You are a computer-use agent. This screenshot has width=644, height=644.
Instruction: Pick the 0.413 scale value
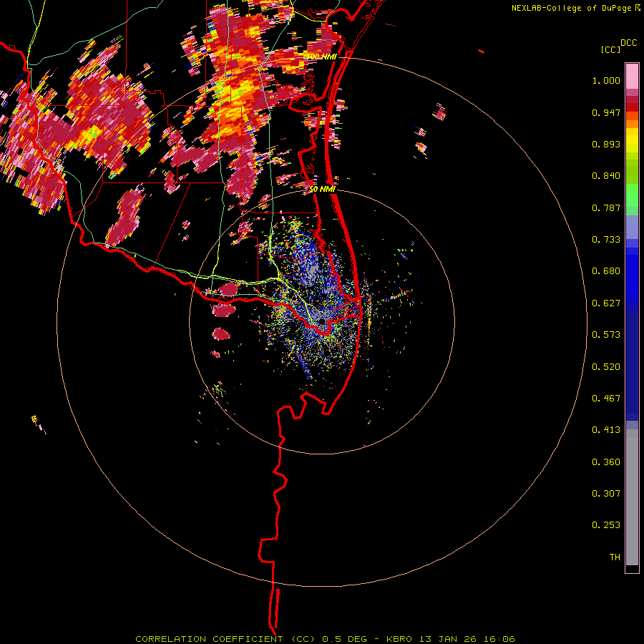tap(606, 430)
